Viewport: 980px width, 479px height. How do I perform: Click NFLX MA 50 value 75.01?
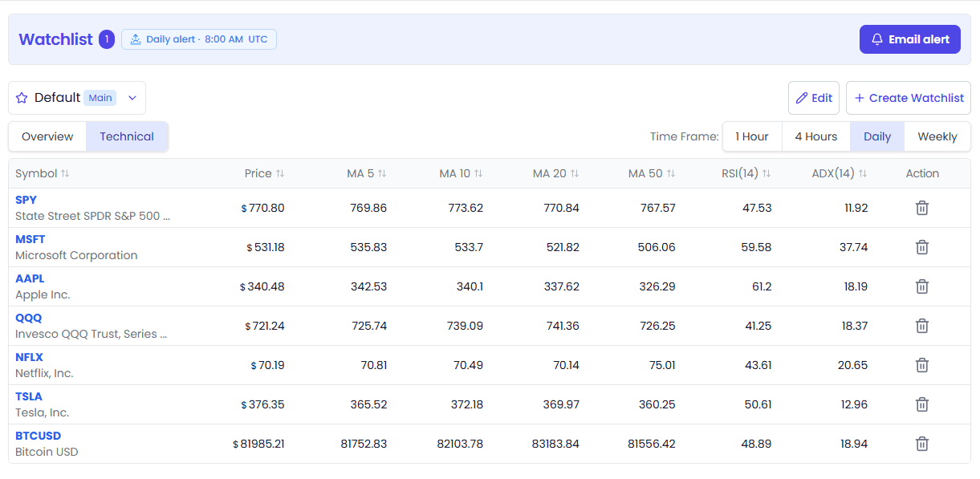tap(663, 365)
